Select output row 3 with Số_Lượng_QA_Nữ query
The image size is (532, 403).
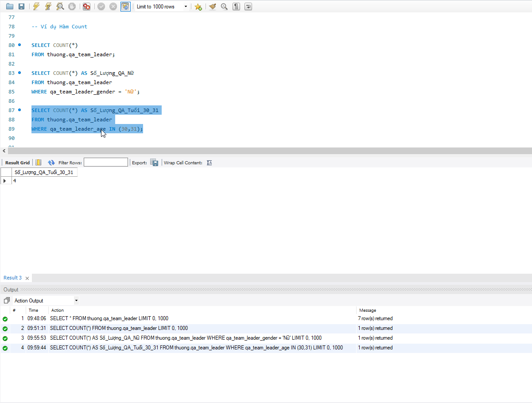tap(266, 338)
